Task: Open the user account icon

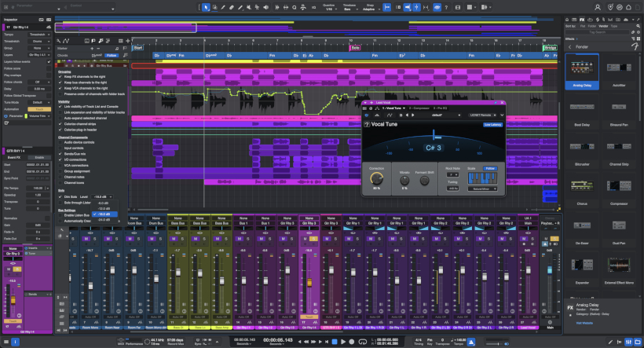Action: click(598, 7)
